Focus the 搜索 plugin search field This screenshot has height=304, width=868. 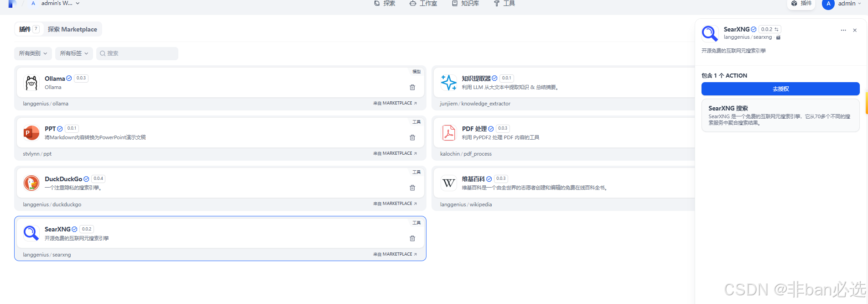click(137, 53)
